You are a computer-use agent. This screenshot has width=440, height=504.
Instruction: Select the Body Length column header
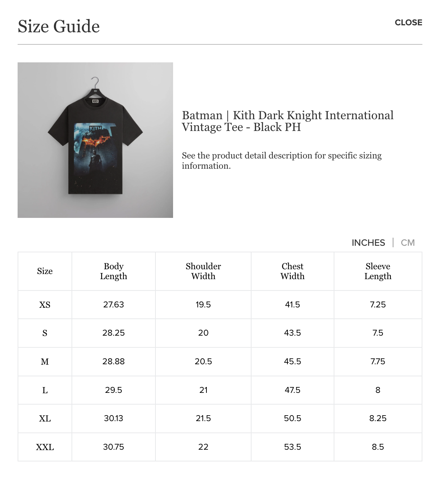click(114, 271)
